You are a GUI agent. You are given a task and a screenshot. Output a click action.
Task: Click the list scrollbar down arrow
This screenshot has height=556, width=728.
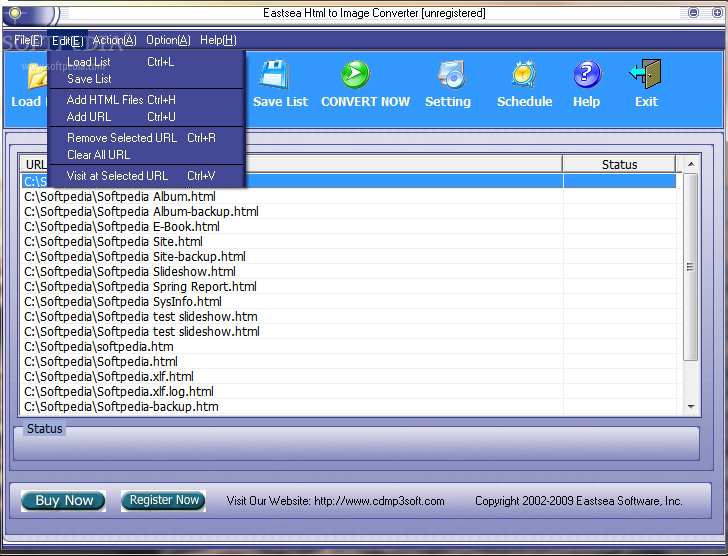coord(691,407)
